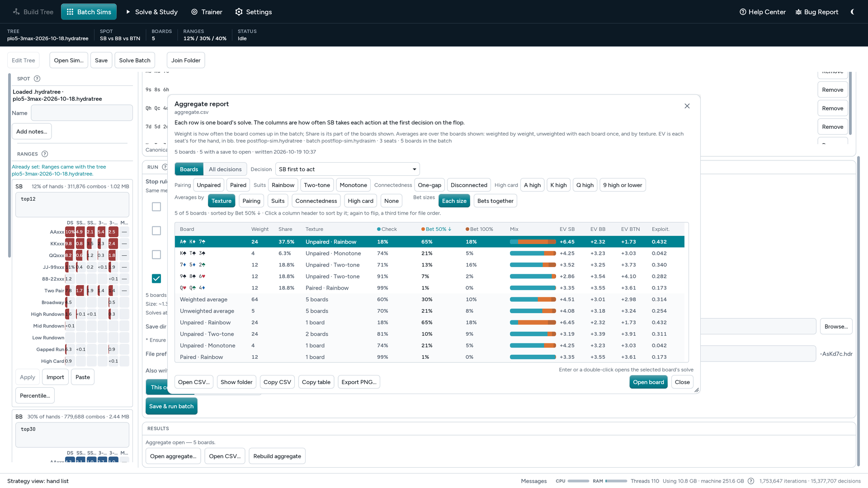Screen dimensions: 868x488
Task: Sort by Bet 50% column header
Action: 436,230
